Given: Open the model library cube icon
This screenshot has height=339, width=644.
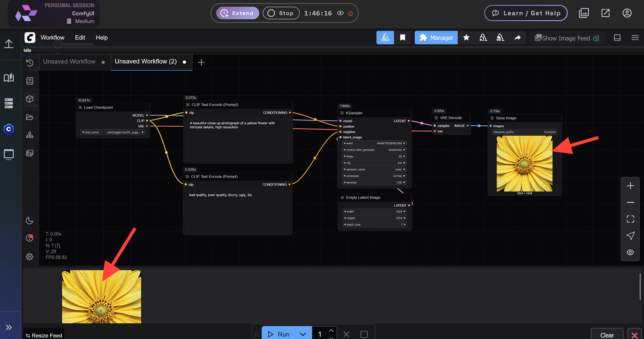Looking at the screenshot, I should 30,99.
